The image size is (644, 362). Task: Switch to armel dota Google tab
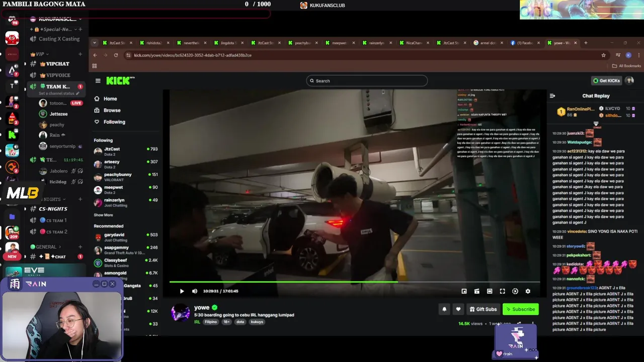coord(488,43)
